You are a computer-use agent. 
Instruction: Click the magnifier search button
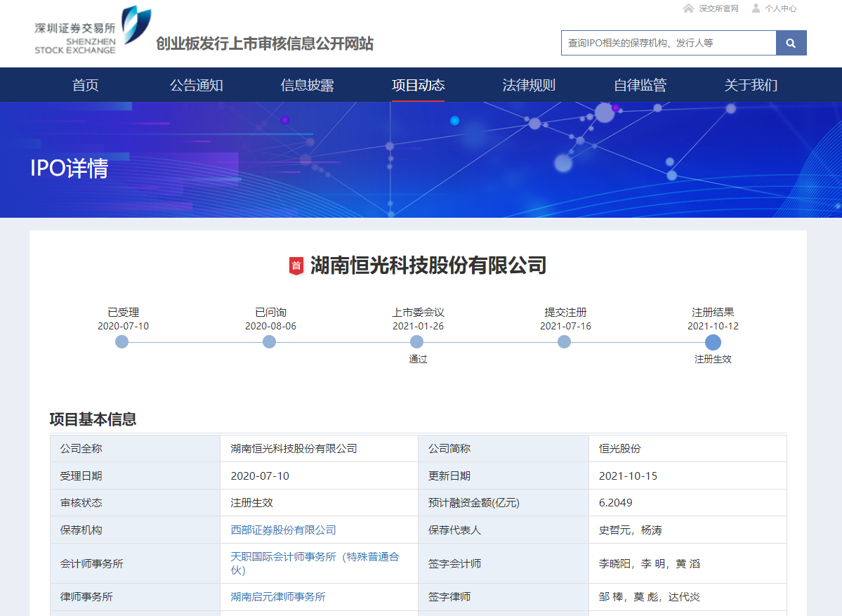(791, 43)
